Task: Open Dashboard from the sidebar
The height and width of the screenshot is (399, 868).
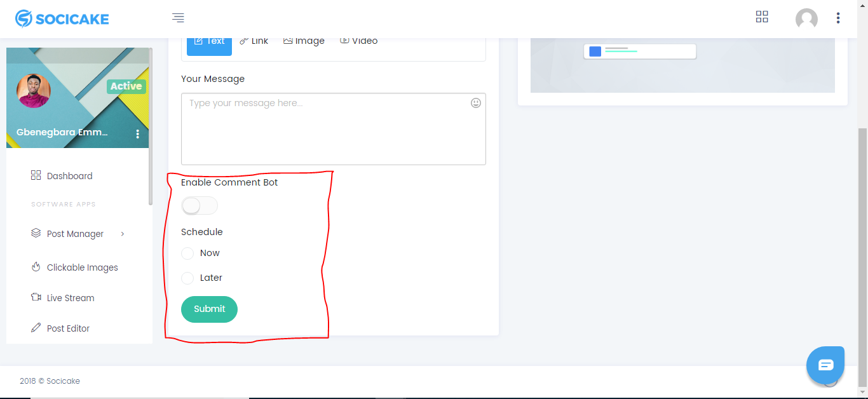Action: pos(70,176)
